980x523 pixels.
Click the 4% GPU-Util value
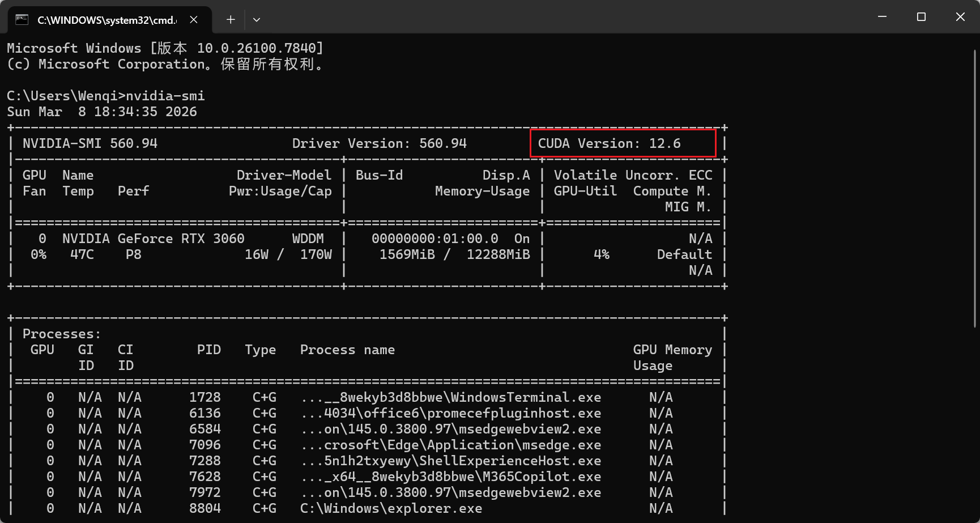601,254
